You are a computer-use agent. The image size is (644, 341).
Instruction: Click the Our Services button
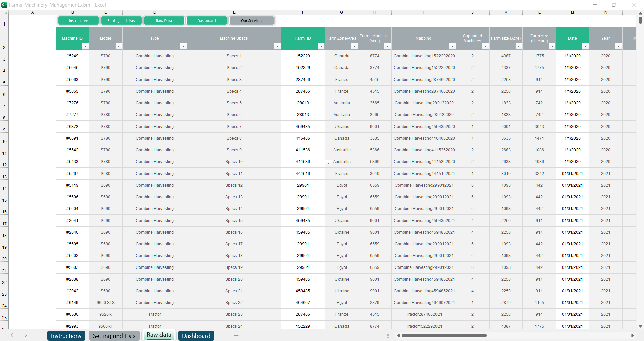point(251,21)
